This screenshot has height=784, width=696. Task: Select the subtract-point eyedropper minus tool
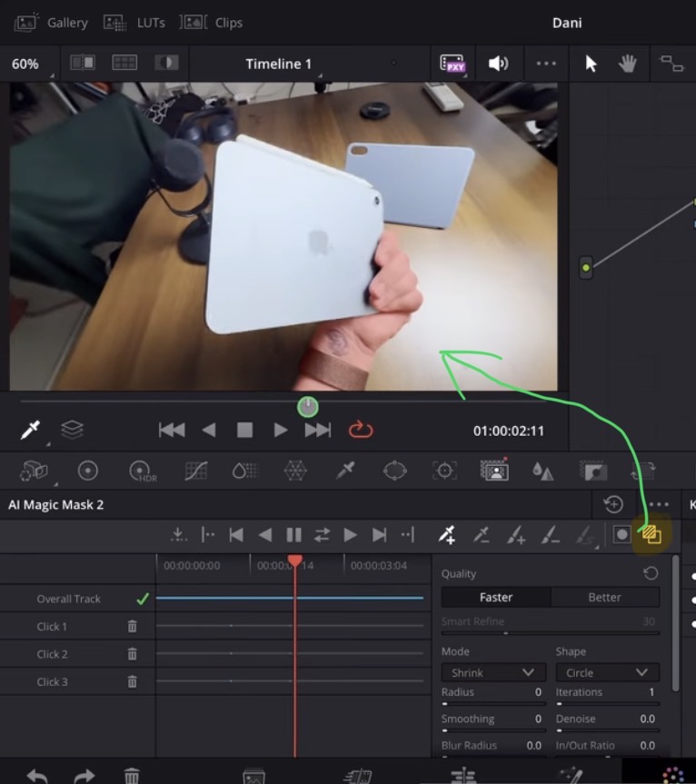click(x=481, y=535)
